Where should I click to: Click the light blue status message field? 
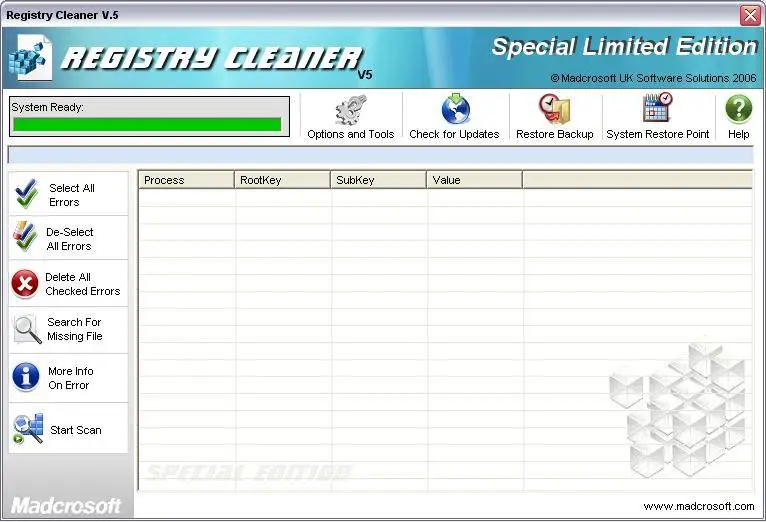pyautogui.click(x=381, y=155)
